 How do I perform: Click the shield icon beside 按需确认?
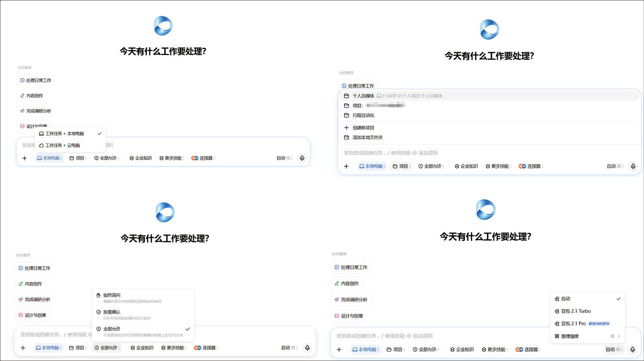click(99, 312)
